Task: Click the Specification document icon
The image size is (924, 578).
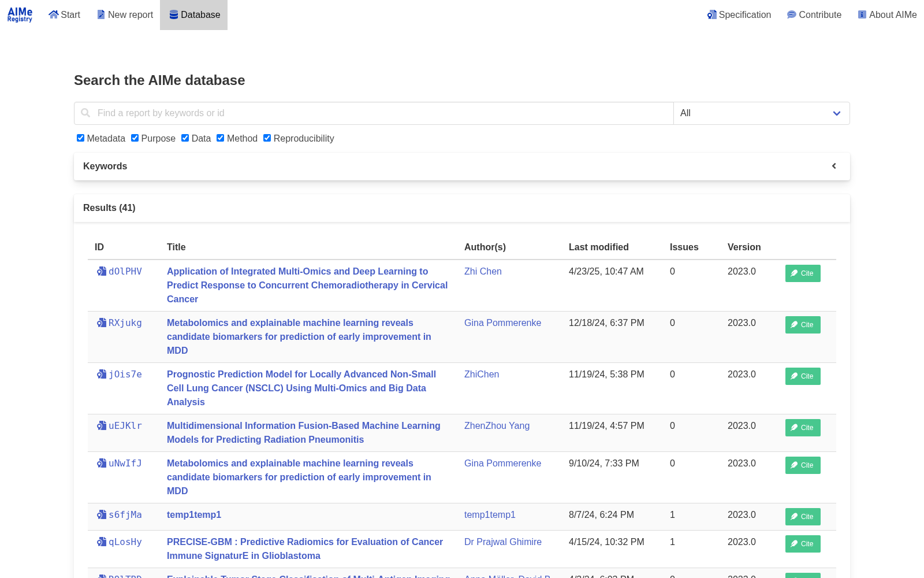Action: point(712,14)
